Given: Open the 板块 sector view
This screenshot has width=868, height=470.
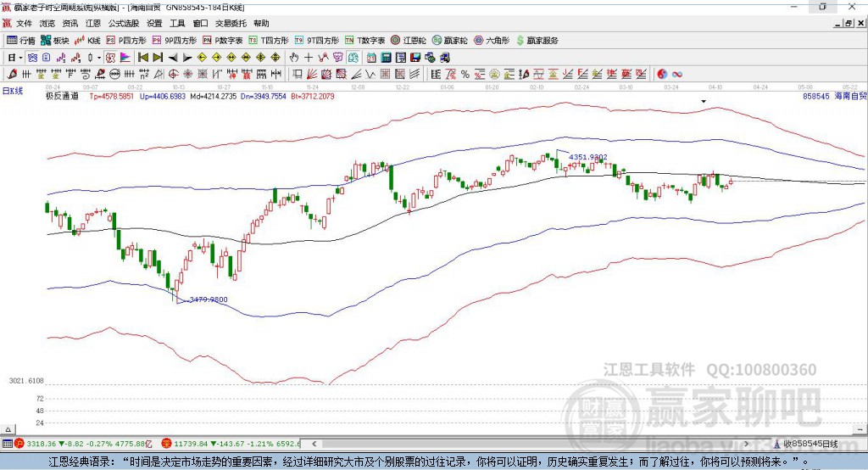Looking at the screenshot, I should coord(55,41).
